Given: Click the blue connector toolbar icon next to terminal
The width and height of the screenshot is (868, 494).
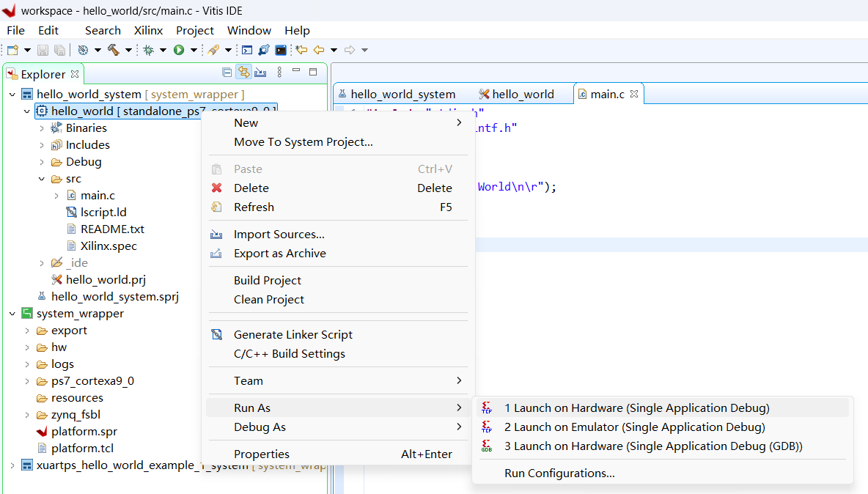Looking at the screenshot, I should (x=264, y=51).
